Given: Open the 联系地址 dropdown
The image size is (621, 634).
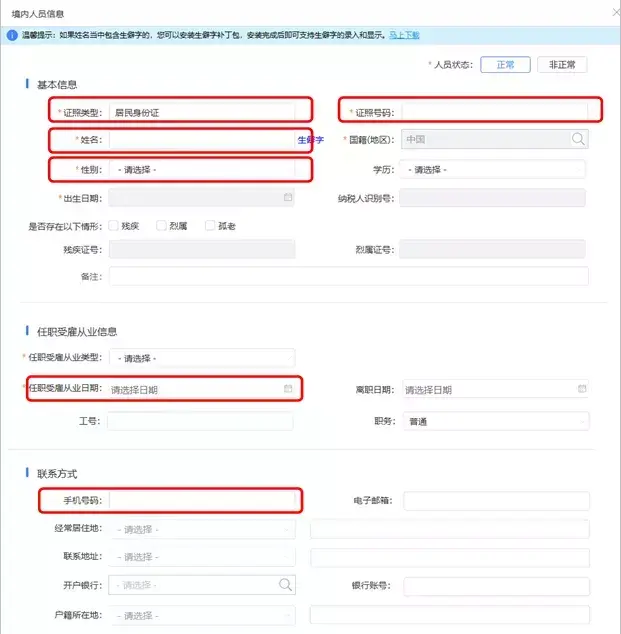Looking at the screenshot, I should point(202,557).
